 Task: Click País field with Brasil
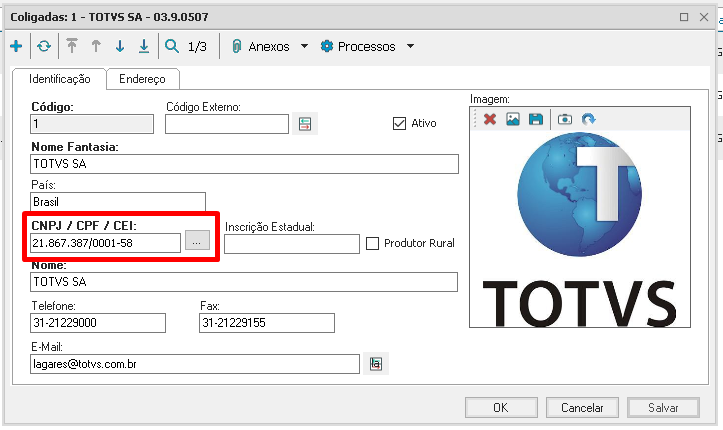point(118,202)
